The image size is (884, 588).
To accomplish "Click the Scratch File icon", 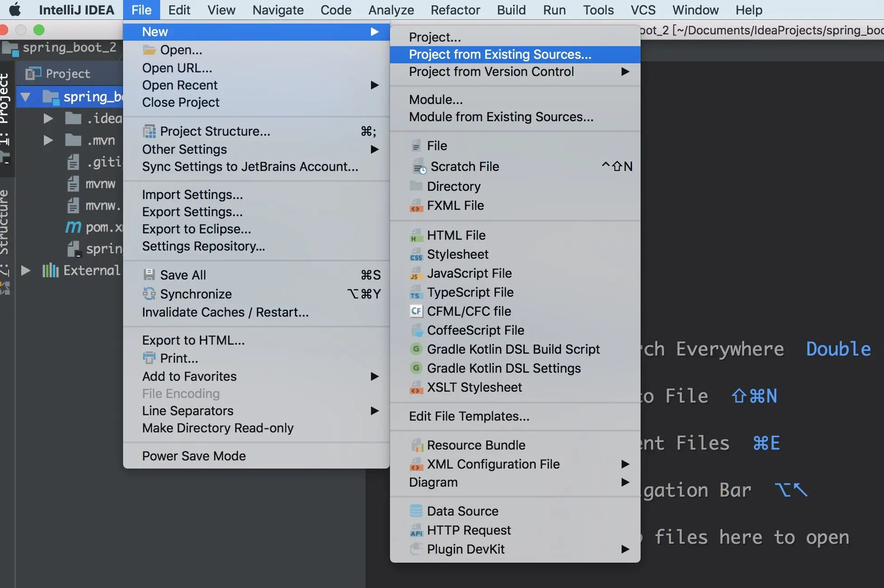I will pyautogui.click(x=419, y=167).
